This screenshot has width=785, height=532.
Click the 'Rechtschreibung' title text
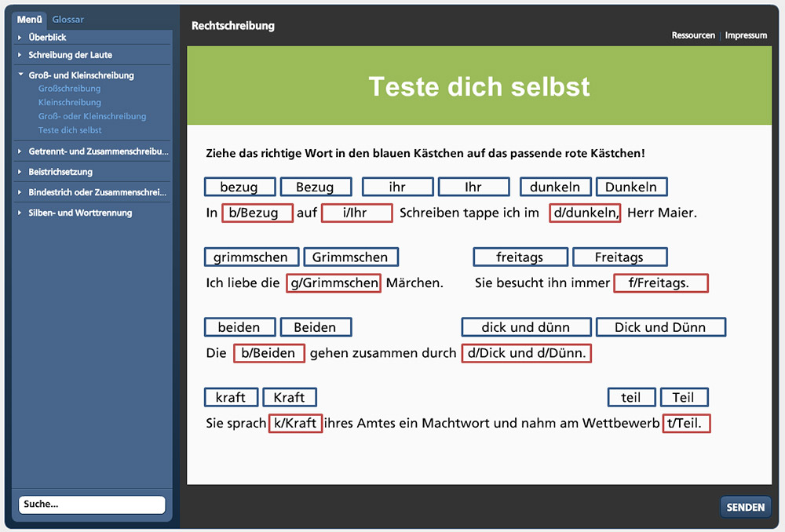tap(233, 26)
